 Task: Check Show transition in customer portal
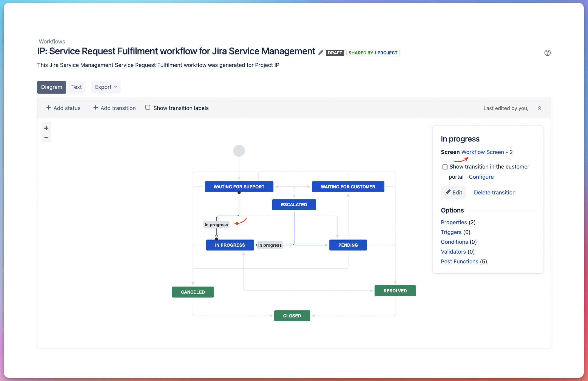click(445, 167)
